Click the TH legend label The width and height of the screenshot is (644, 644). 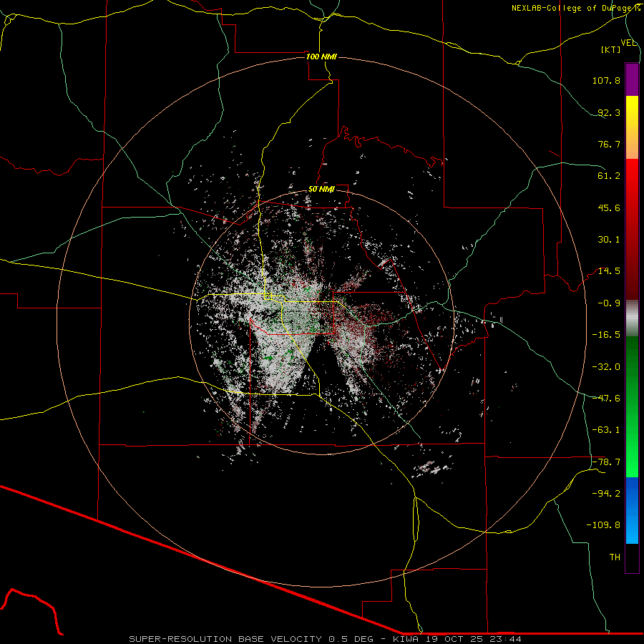[615, 557]
